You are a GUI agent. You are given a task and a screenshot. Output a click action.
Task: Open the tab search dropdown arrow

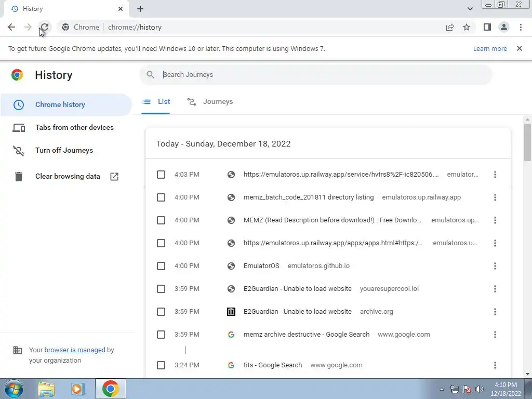point(470,9)
